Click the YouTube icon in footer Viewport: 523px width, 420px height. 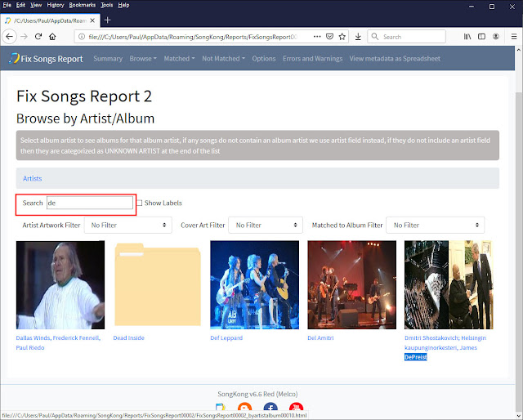(296, 407)
